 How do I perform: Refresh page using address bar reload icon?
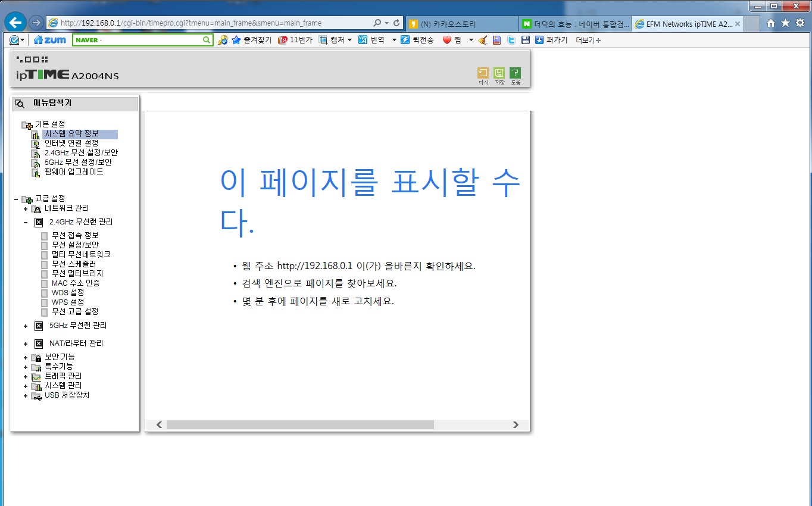pyautogui.click(x=396, y=23)
